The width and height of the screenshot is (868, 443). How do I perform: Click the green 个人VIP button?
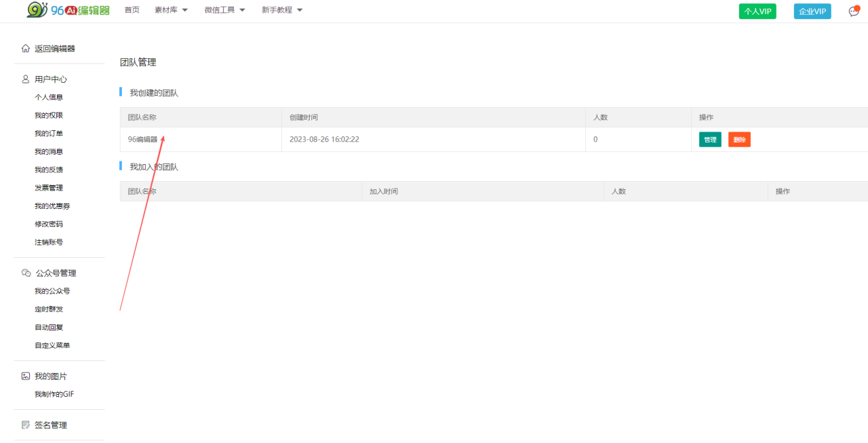pos(757,11)
